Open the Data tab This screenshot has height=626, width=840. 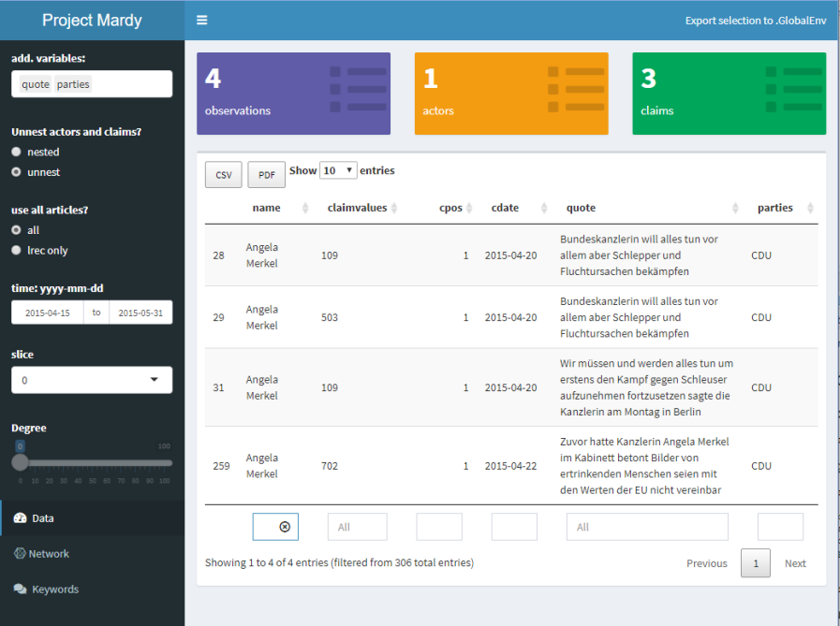click(92, 517)
